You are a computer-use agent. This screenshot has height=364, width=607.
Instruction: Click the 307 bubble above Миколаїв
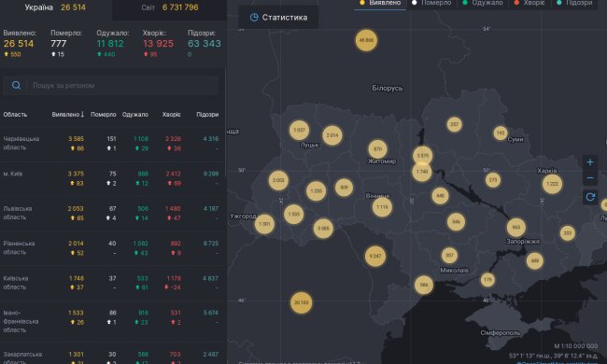click(449, 256)
